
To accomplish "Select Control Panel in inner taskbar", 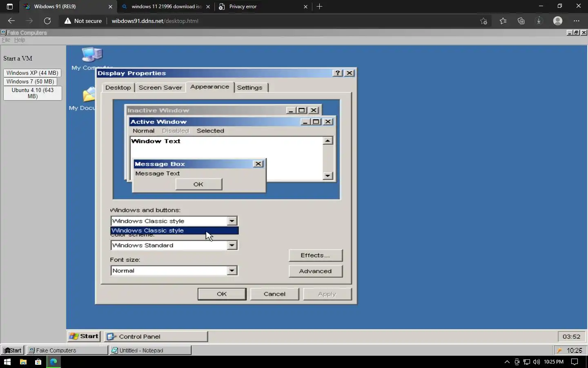I will pyautogui.click(x=156, y=337).
